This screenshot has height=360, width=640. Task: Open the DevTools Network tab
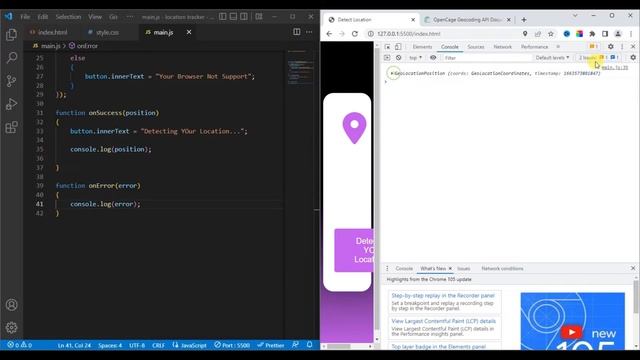502,47
